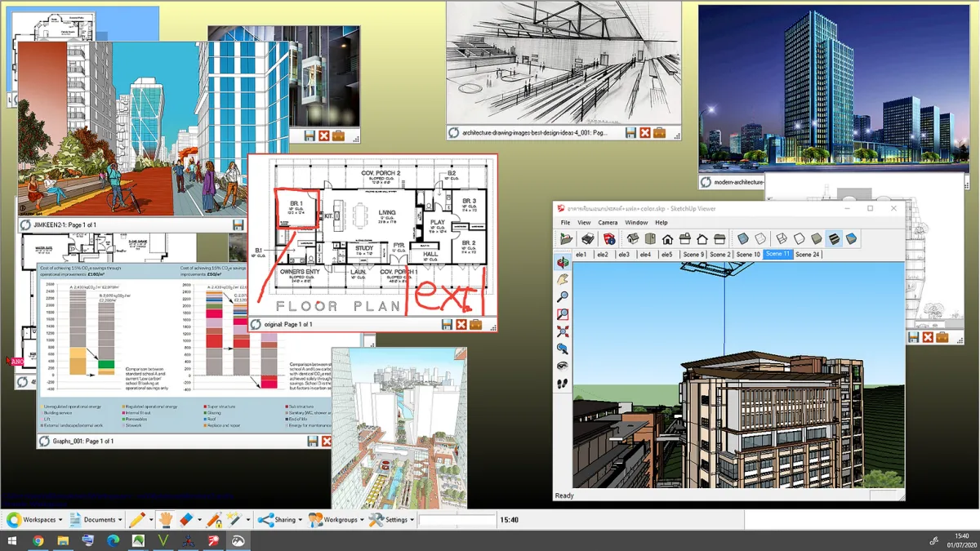Open the Camera menu
980x551 pixels.
pyautogui.click(x=608, y=222)
